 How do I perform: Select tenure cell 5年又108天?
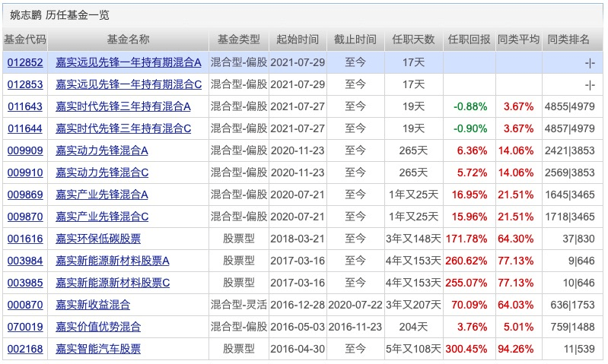point(413,350)
